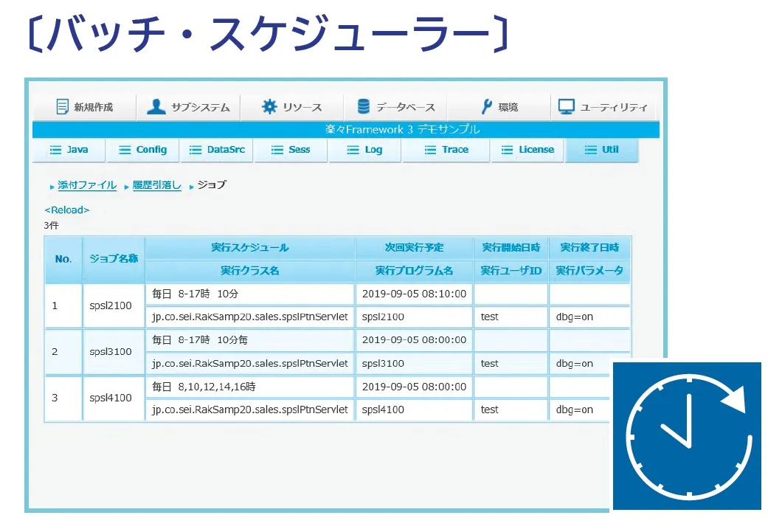Click the 環境 wrench icon
The width and height of the screenshot is (782, 532).
(x=486, y=107)
